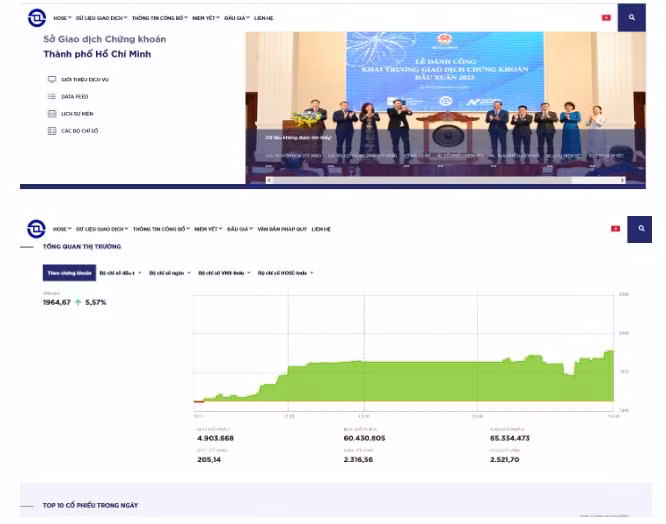The height and width of the screenshot is (524, 666).
Task: Click the Data Feed list icon
Action: tap(52, 96)
